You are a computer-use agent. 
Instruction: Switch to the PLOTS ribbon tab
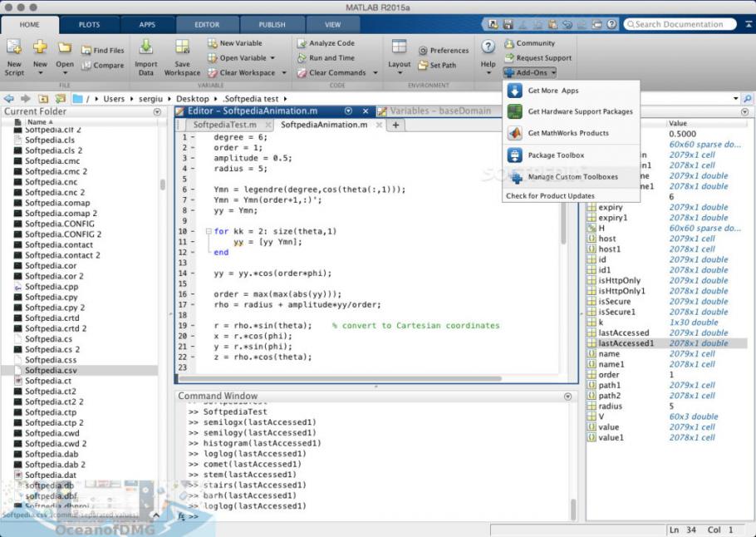89,24
